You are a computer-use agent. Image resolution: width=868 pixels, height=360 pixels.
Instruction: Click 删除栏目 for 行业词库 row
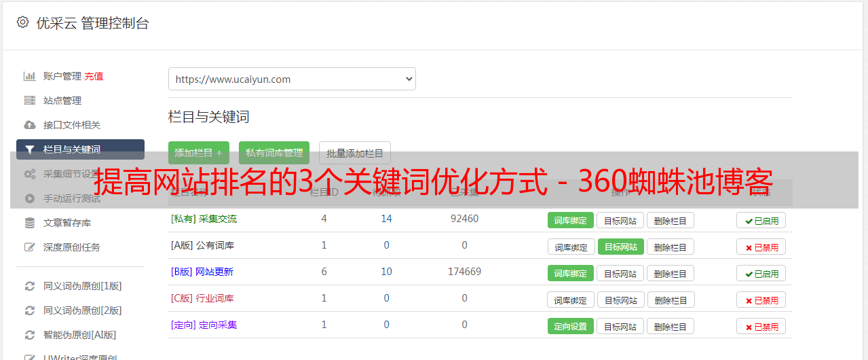click(671, 300)
